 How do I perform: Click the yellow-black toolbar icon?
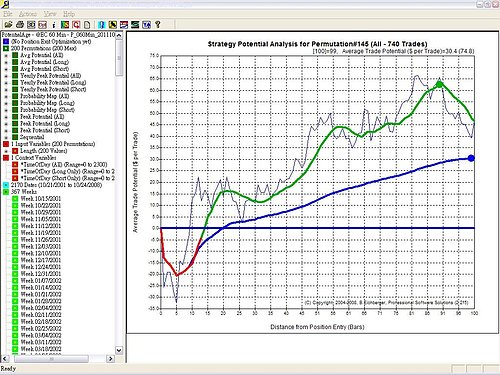click(113, 24)
